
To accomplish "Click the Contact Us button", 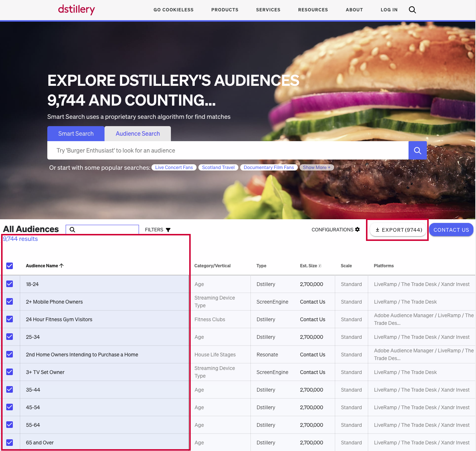I will [x=451, y=230].
